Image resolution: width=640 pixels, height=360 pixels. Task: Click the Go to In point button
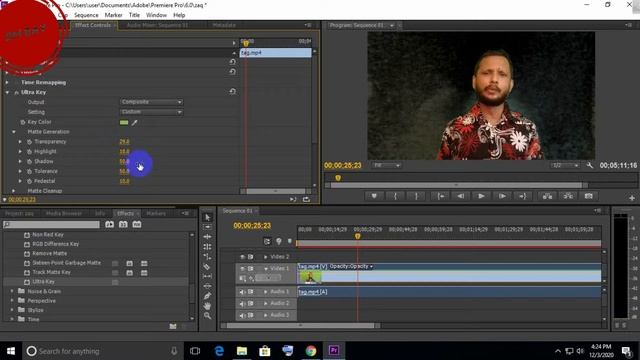(x=441, y=196)
